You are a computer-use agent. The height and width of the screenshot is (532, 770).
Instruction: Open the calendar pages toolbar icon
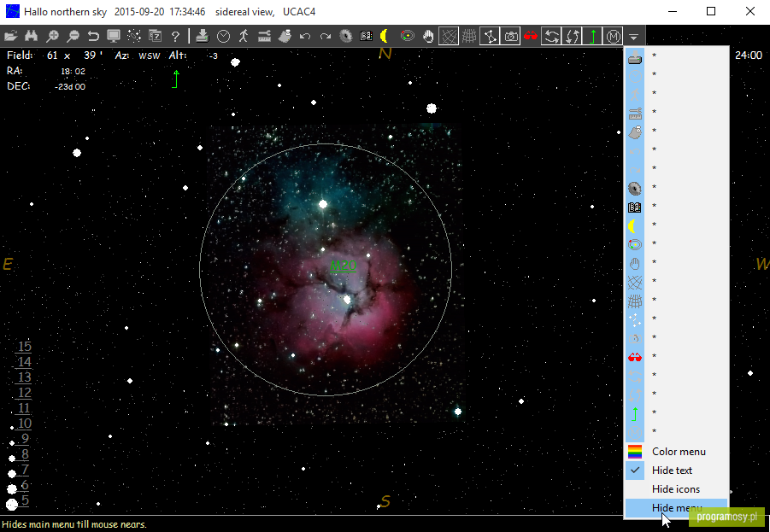point(156,36)
